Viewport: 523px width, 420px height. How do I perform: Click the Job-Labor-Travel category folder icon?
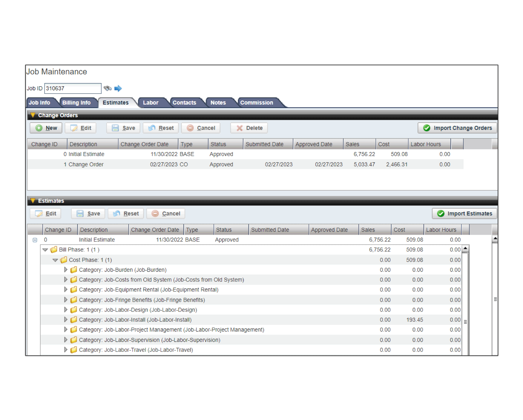(73, 350)
